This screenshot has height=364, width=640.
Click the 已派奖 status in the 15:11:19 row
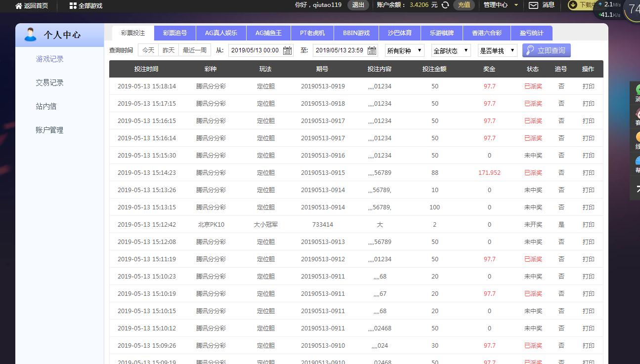(x=533, y=259)
